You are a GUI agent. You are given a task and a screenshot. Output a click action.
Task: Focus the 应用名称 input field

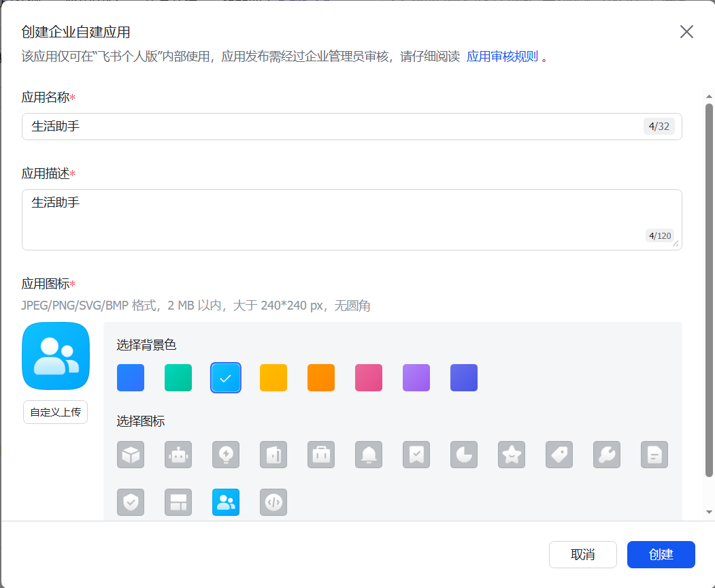333,127
